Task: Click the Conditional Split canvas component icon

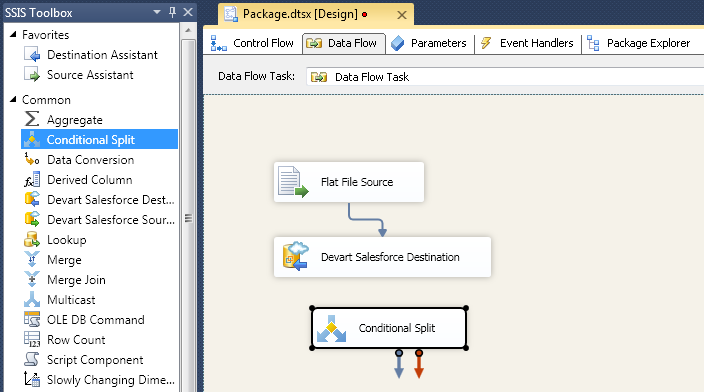Action: [x=331, y=329]
